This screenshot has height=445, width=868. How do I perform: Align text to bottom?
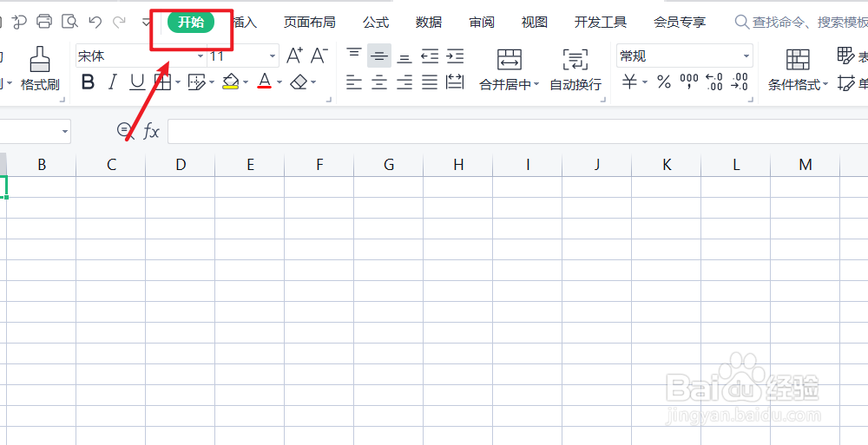(x=404, y=56)
